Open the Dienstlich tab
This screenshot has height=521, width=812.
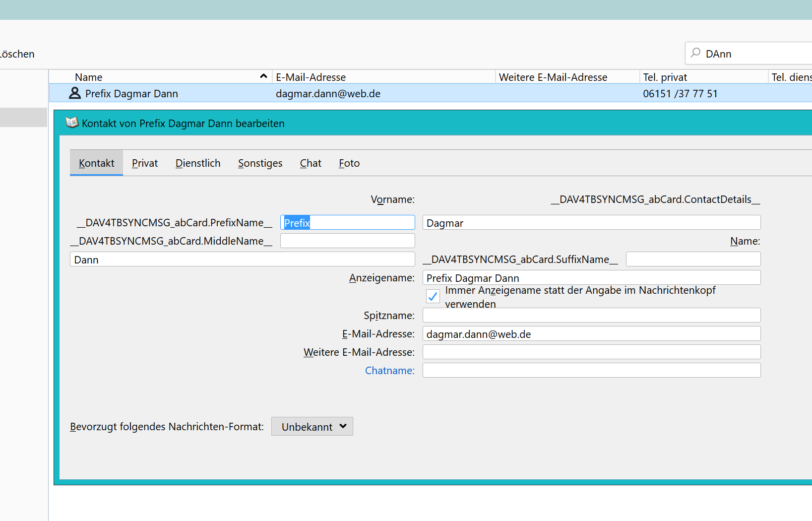(x=198, y=163)
